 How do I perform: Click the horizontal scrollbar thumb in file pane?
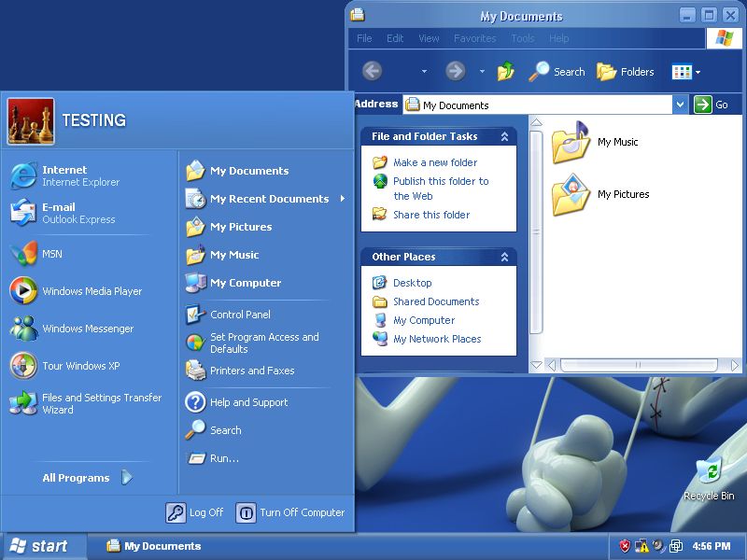(x=639, y=365)
